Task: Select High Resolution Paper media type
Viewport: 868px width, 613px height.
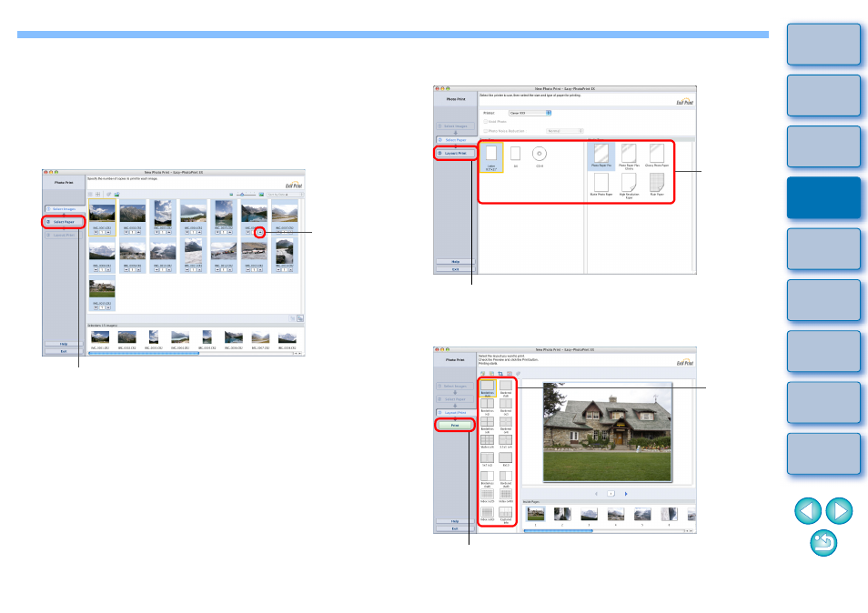Action: 629,186
